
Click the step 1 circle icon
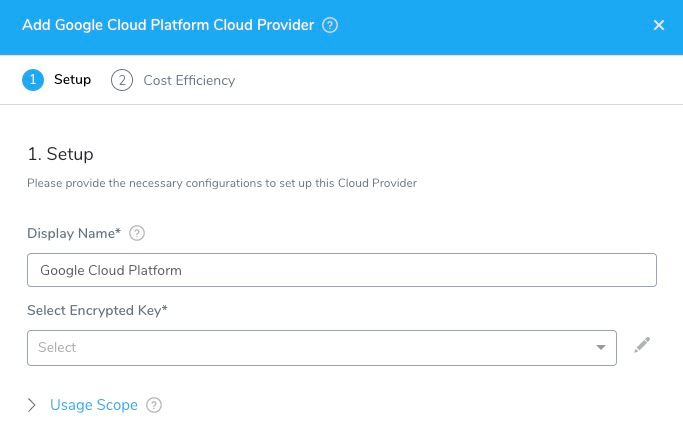point(33,80)
